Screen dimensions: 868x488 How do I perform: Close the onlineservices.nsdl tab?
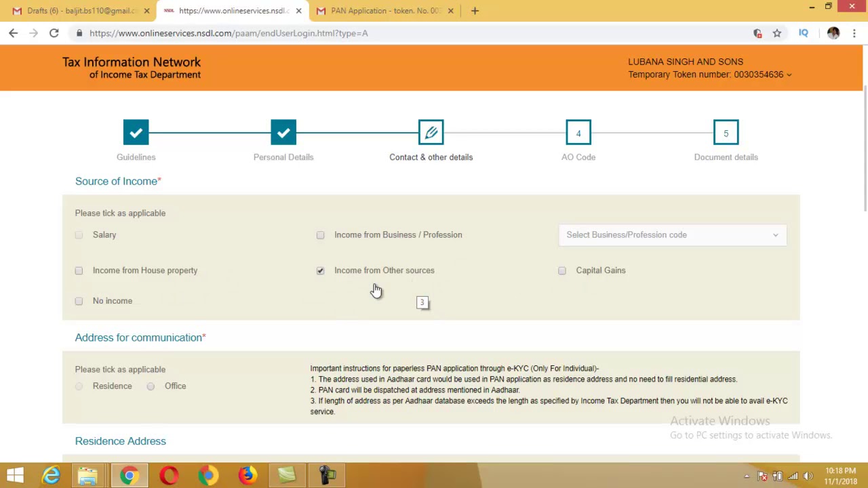298,11
